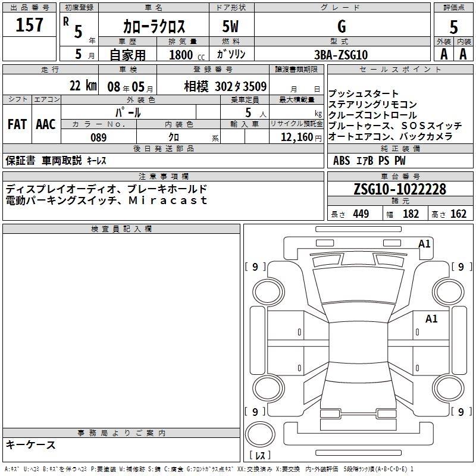Click the 注意事項欄 header
Image resolution: width=476 pixels, height=476 pixels.
[x=163, y=176]
